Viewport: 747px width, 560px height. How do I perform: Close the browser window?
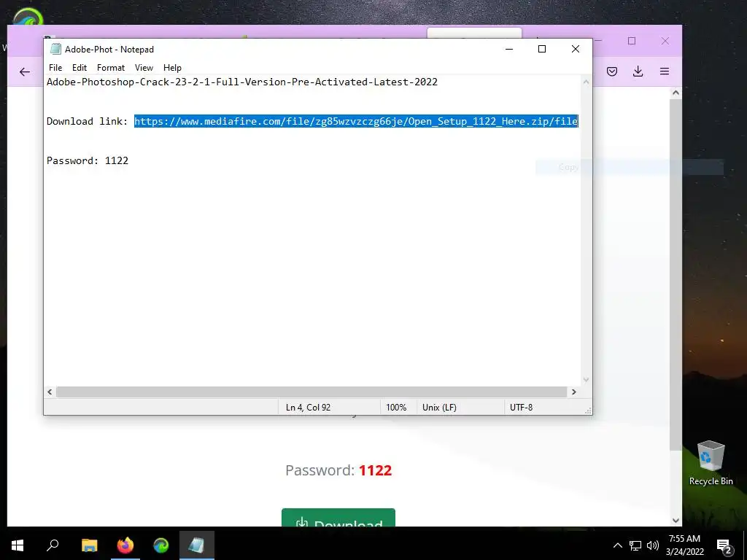click(665, 41)
